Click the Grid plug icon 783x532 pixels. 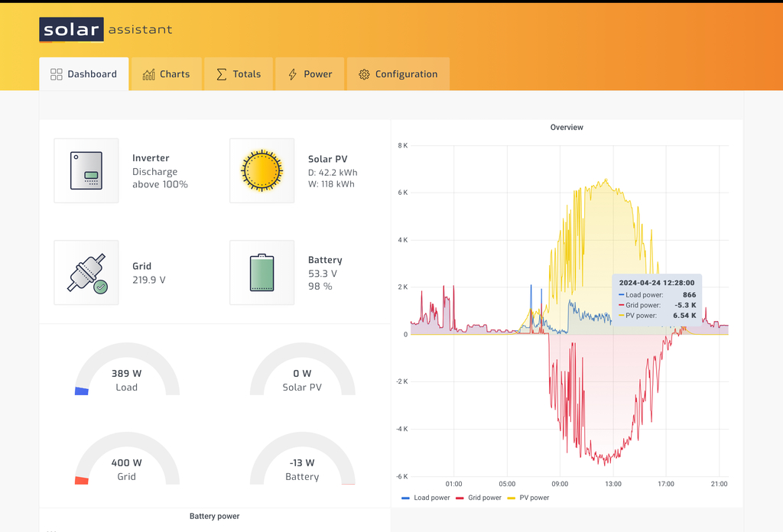[x=86, y=273]
